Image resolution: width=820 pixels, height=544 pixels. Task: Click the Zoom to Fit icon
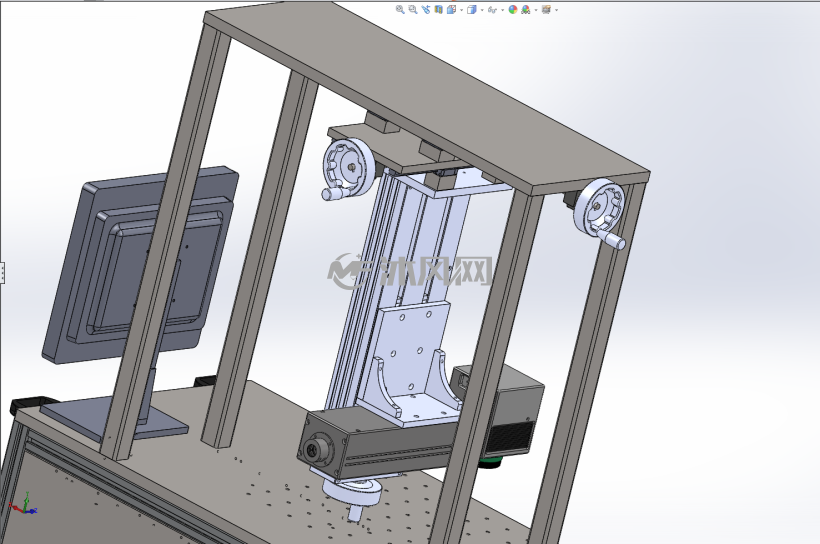(400, 9)
